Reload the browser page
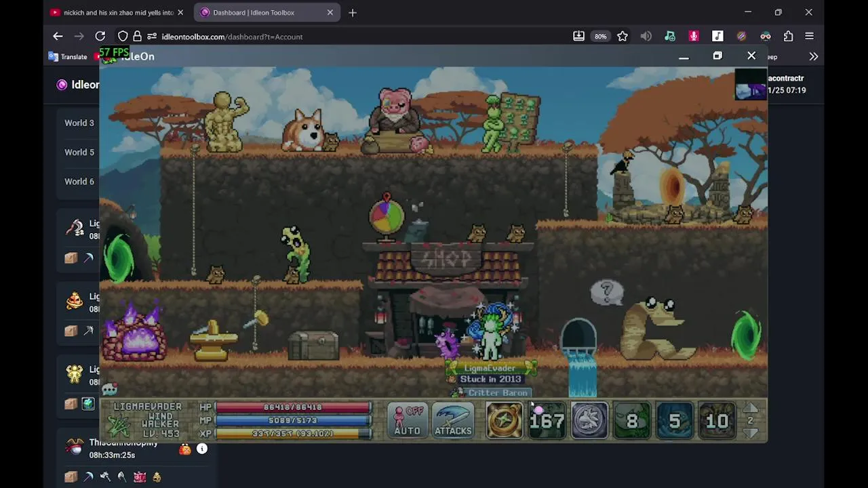 [x=100, y=37]
